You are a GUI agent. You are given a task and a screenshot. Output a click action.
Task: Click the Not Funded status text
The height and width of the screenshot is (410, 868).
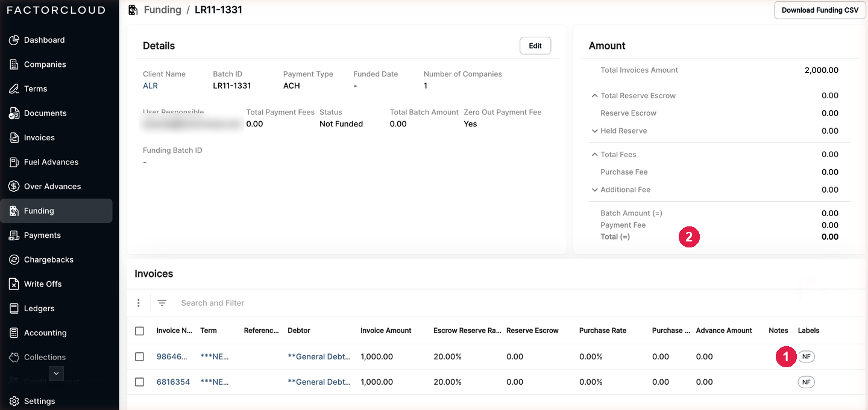(x=341, y=124)
